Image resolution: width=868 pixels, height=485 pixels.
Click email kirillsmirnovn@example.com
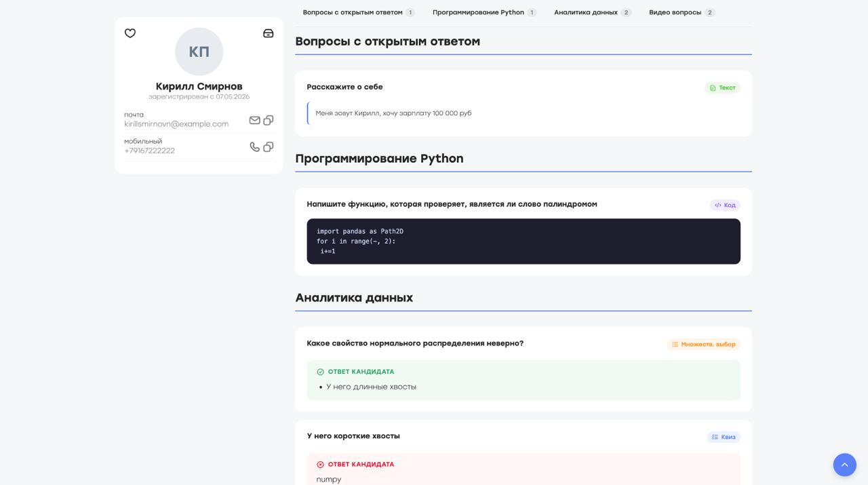(x=176, y=124)
